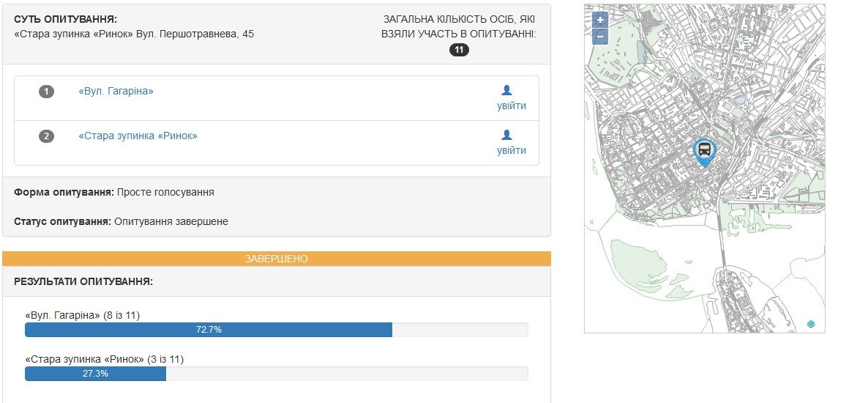Click the bus stop marker on map
This screenshot has height=403, width=868.
[x=704, y=151]
